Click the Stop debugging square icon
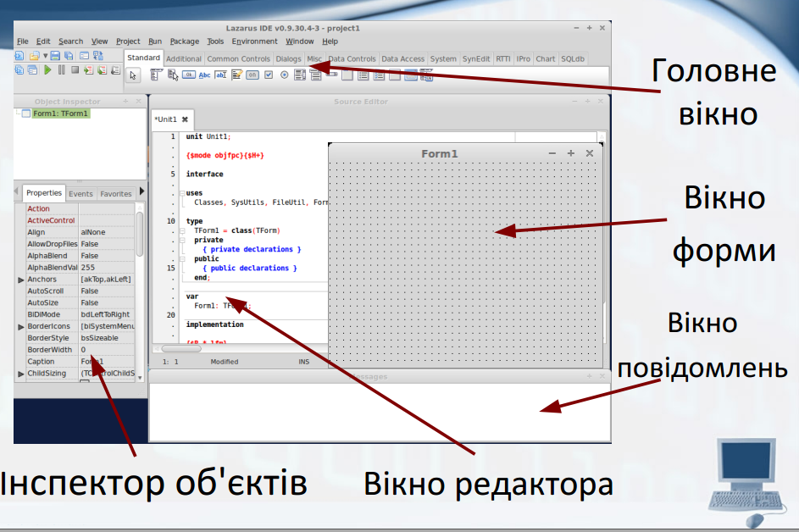The image size is (799, 532). pos(75,69)
